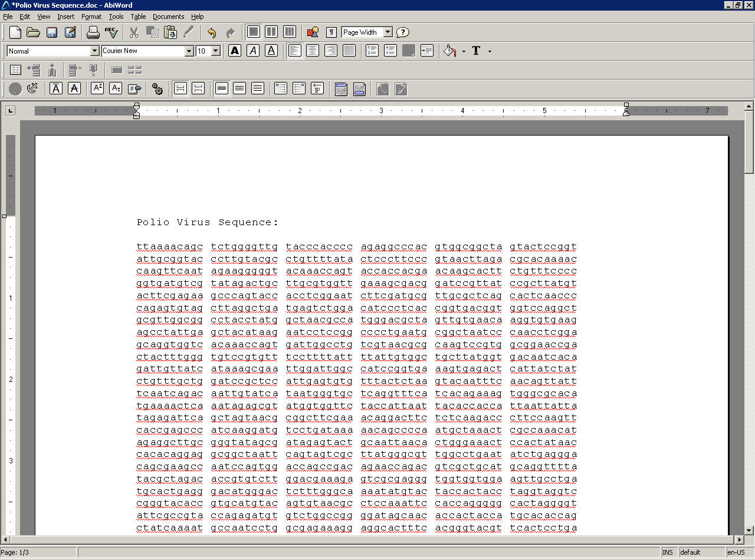Viewport: 755px width, 560px height.
Task: Insert a bookmark with the anchor icon
Action: (x=33, y=89)
